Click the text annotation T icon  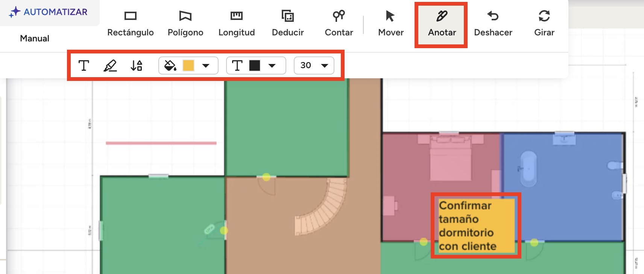[x=84, y=65]
